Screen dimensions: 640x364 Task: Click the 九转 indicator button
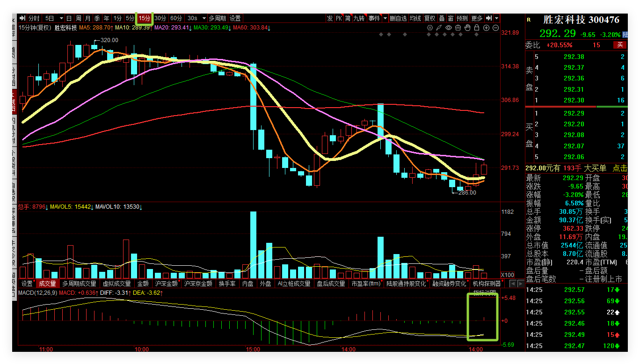(359, 18)
